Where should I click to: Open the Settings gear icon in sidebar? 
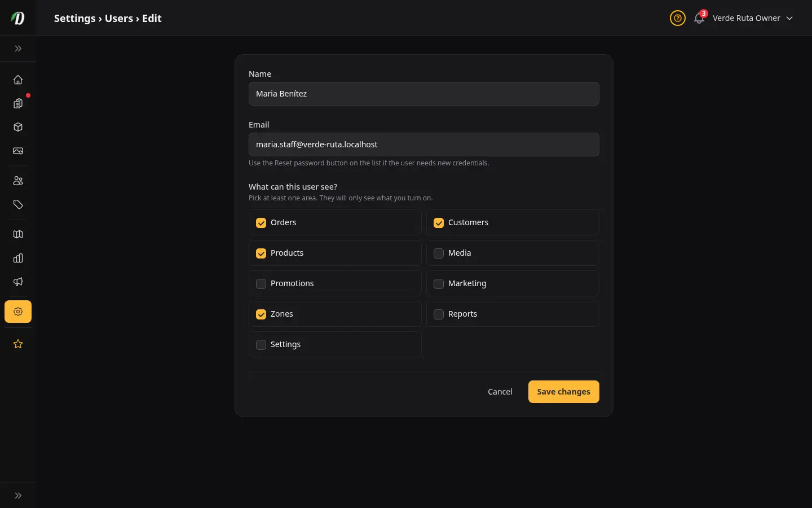coord(18,312)
